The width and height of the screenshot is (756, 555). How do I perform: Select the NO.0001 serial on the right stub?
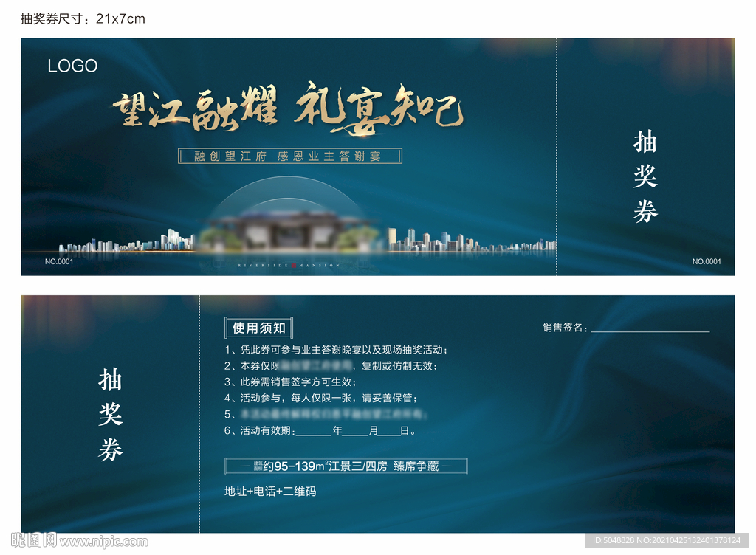click(708, 260)
